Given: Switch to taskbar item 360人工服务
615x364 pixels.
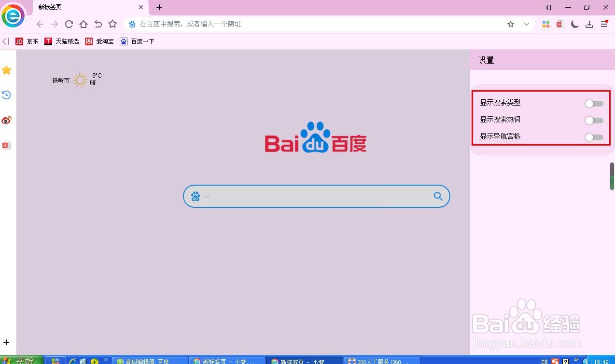Looking at the screenshot, I should click(381, 361).
